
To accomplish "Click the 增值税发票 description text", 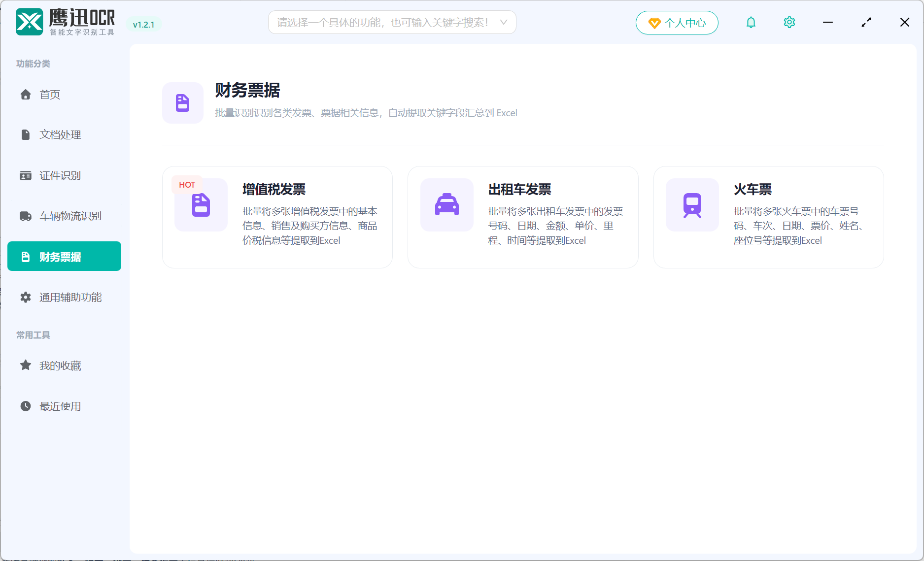I will pyautogui.click(x=310, y=226).
